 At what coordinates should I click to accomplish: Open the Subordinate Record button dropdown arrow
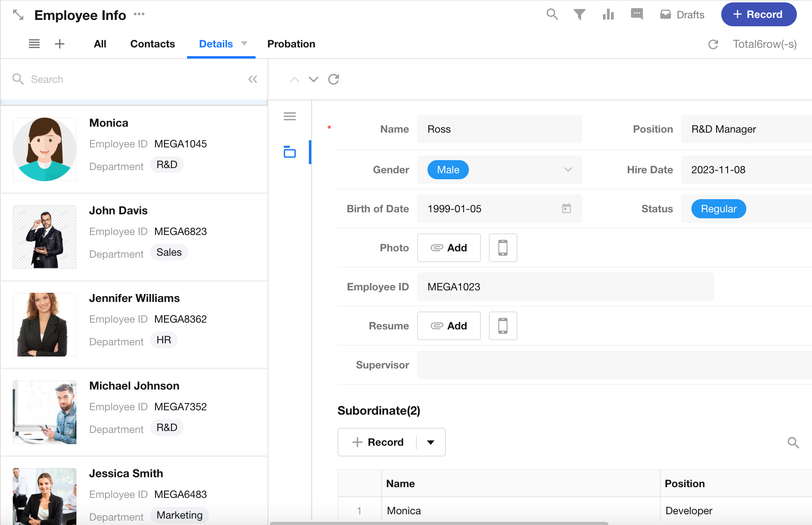pyautogui.click(x=431, y=442)
